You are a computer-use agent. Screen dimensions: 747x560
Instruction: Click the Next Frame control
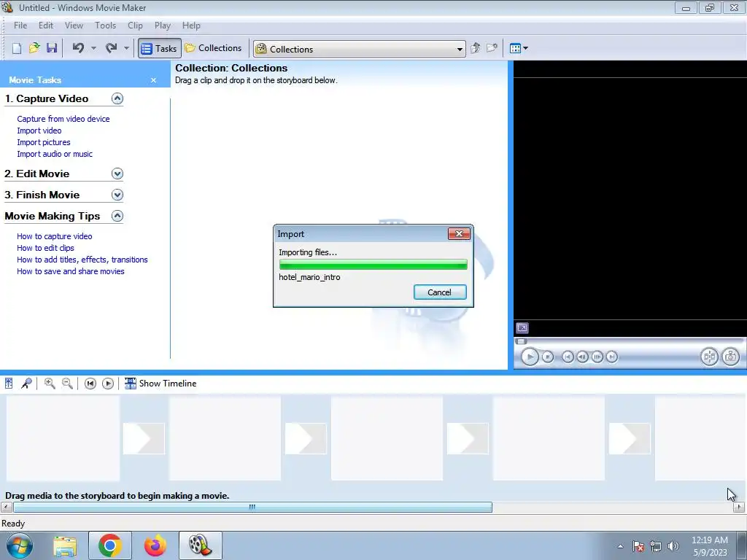tap(597, 357)
